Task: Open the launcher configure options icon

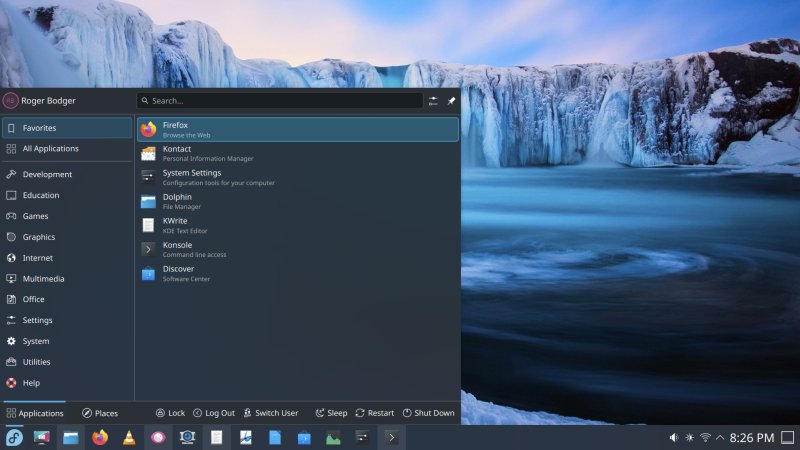Action: [x=433, y=101]
